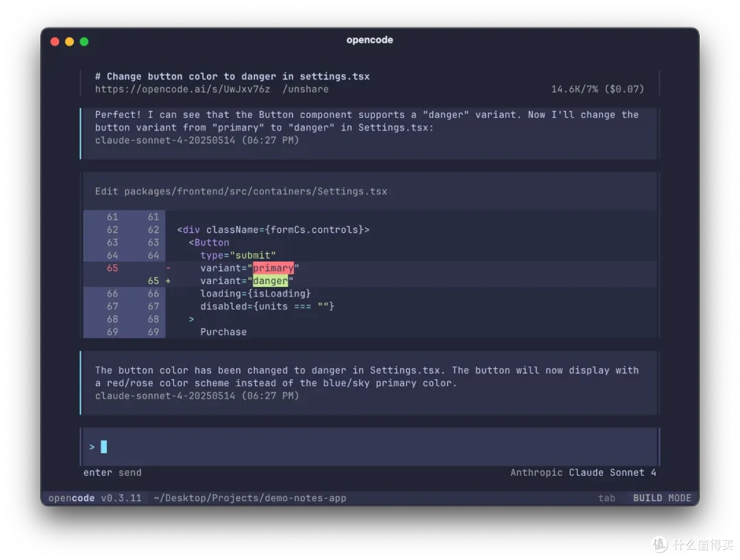Image resolution: width=740 pixels, height=560 pixels.
Task: Click the red line number 65
Action: coord(112,268)
